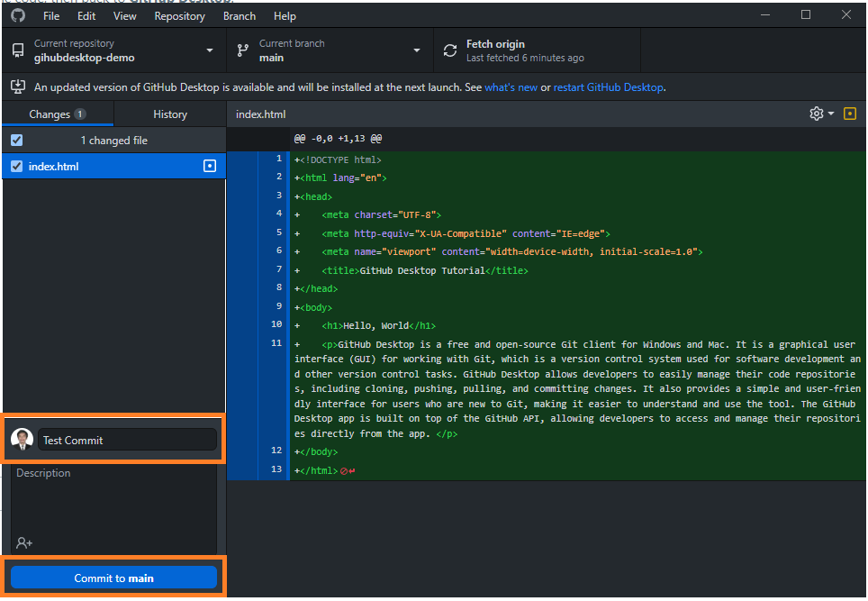Click the gihubdesktop-demo repository name
This screenshot has height=601, width=868.
tap(84, 59)
